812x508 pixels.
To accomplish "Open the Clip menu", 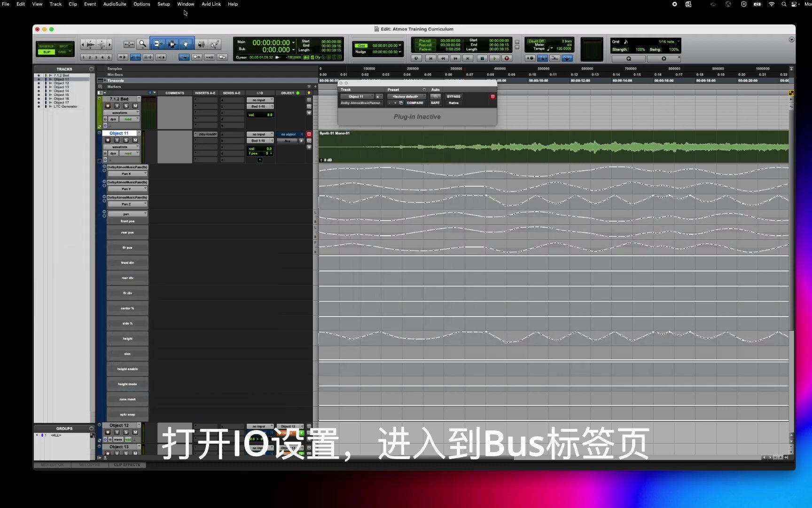I will point(73,4).
